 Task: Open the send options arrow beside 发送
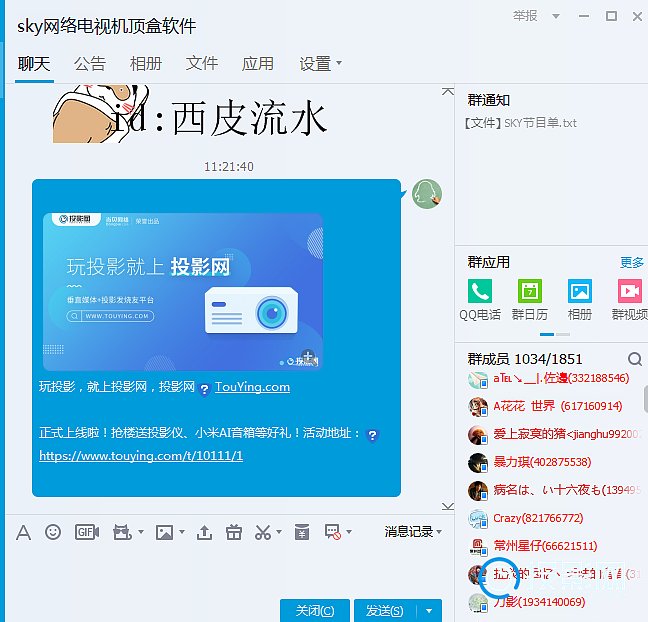tap(429, 610)
